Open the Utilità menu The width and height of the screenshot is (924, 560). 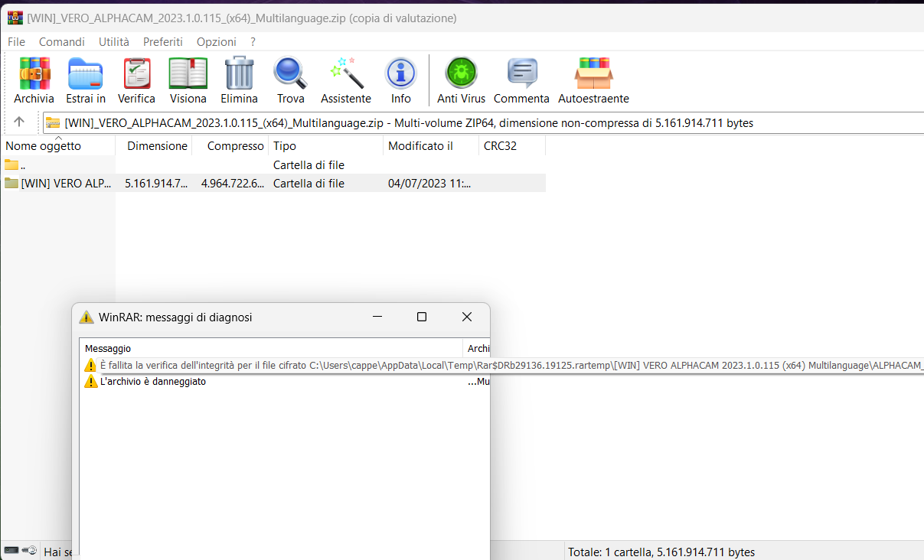[114, 42]
